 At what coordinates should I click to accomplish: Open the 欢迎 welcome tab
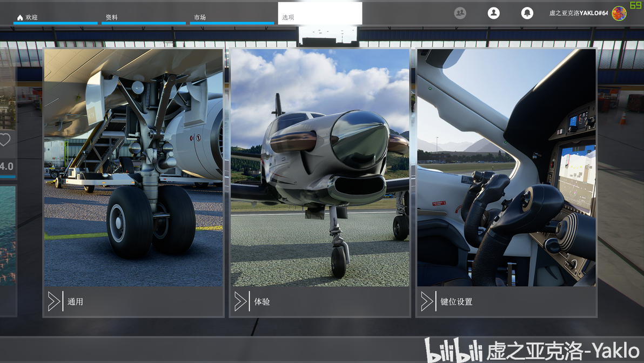click(x=56, y=14)
